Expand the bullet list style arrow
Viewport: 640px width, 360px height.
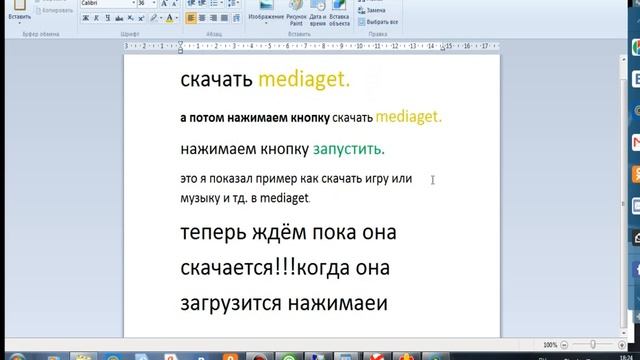click(x=221, y=4)
